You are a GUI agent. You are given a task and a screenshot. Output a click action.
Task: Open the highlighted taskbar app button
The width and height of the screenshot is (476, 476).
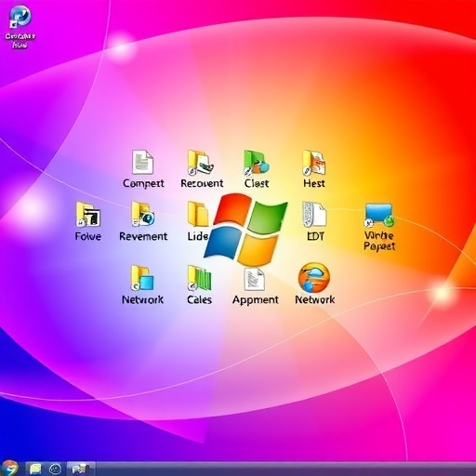[80, 469]
